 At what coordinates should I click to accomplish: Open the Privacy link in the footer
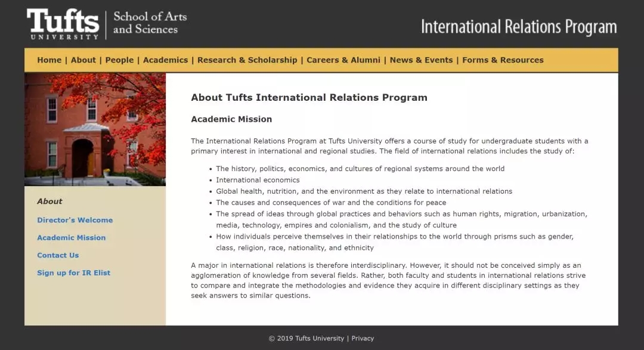point(363,339)
